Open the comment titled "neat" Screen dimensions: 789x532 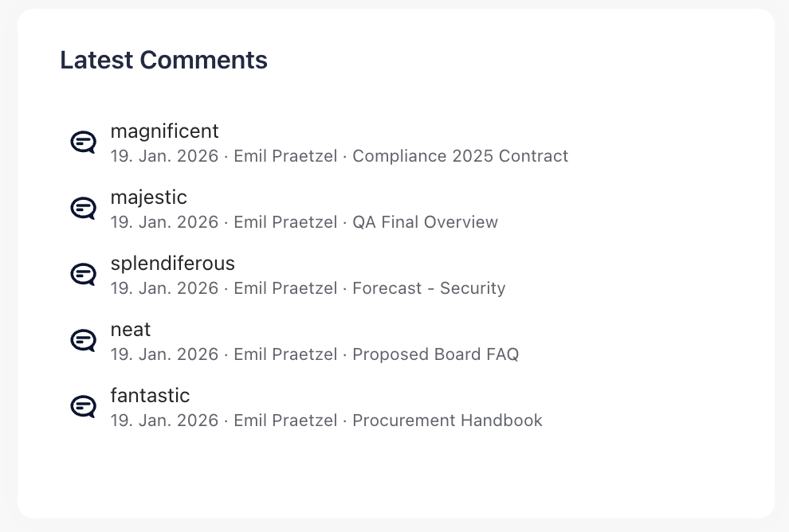click(130, 329)
